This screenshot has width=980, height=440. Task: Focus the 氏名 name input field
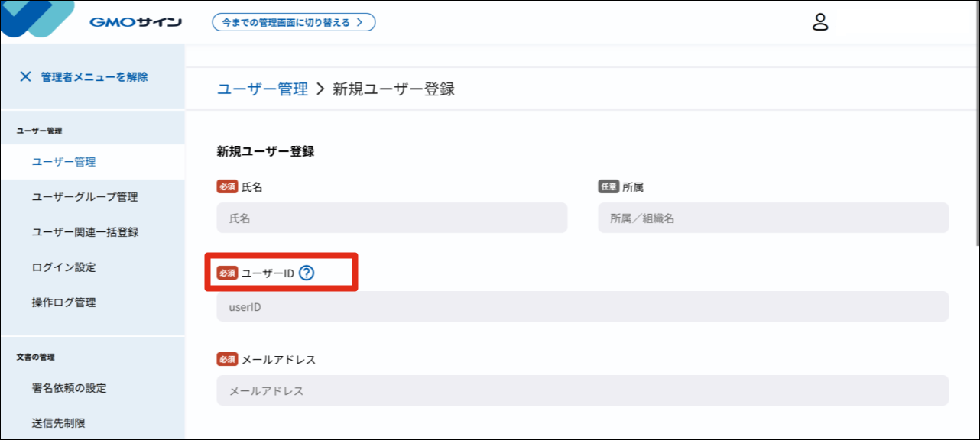click(x=391, y=218)
